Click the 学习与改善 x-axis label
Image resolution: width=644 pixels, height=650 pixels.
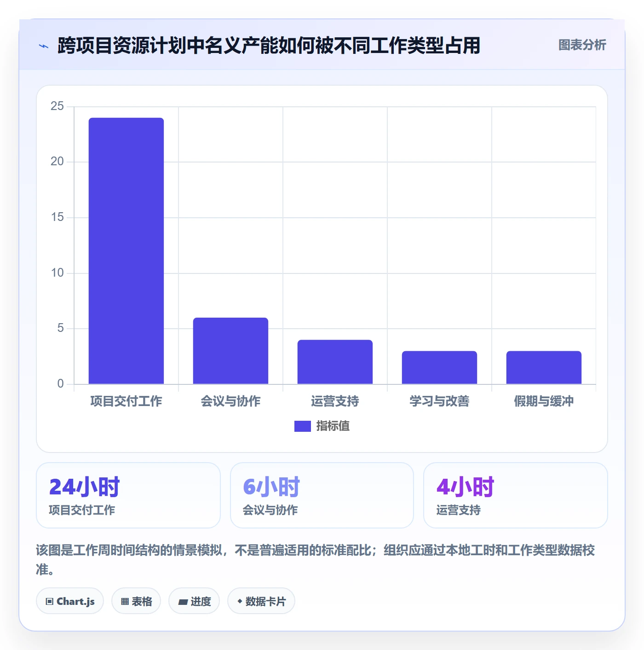click(x=439, y=401)
